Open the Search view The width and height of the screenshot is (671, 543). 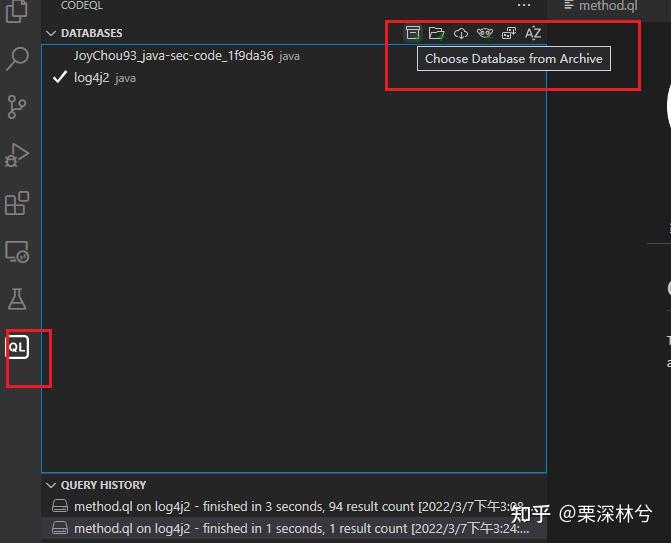point(17,59)
